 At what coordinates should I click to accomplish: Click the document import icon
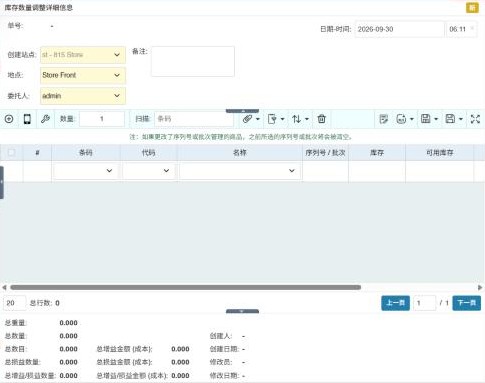[272, 119]
